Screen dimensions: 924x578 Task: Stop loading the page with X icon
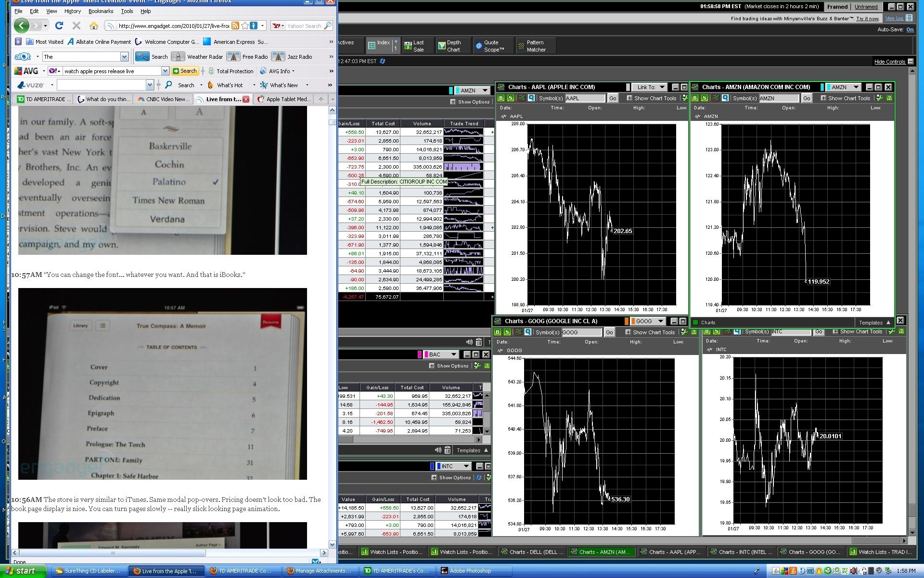[76, 26]
